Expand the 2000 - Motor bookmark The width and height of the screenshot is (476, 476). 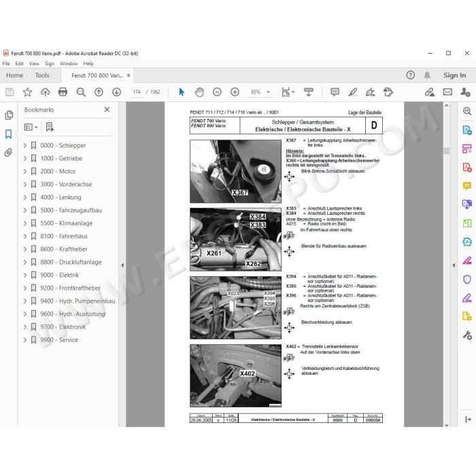25,171
